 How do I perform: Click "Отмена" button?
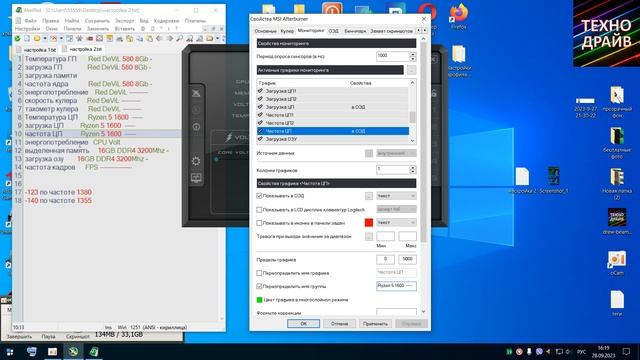click(x=339, y=324)
